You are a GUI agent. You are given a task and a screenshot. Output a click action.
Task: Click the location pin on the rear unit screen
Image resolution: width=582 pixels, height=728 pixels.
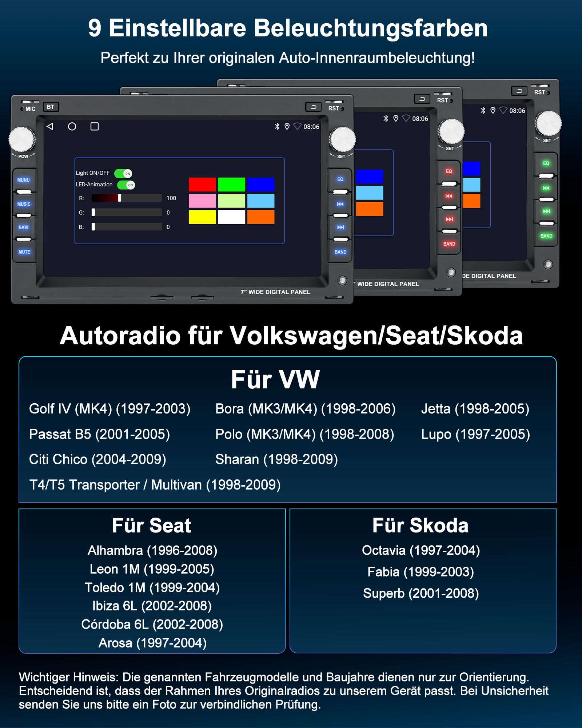[493, 110]
